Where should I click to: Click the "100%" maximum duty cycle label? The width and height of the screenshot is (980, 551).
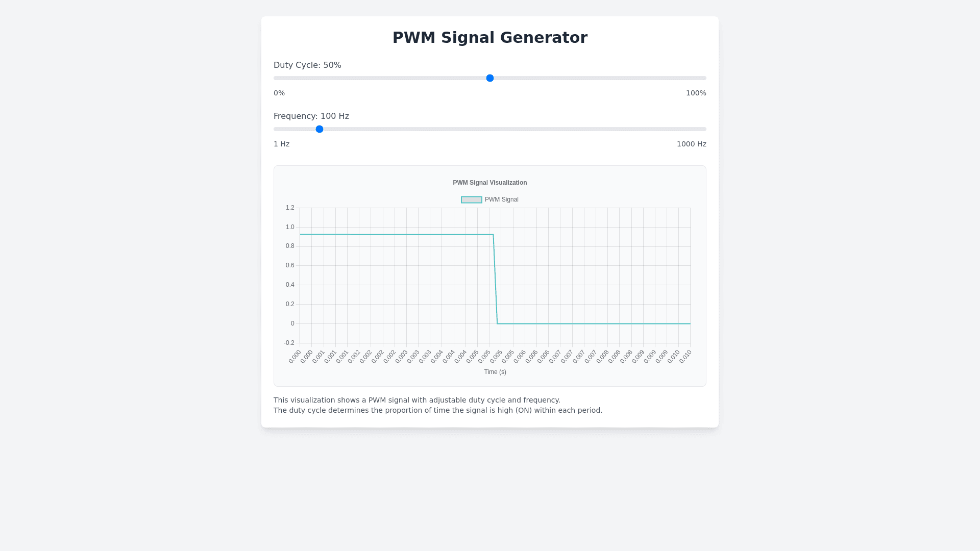point(696,93)
